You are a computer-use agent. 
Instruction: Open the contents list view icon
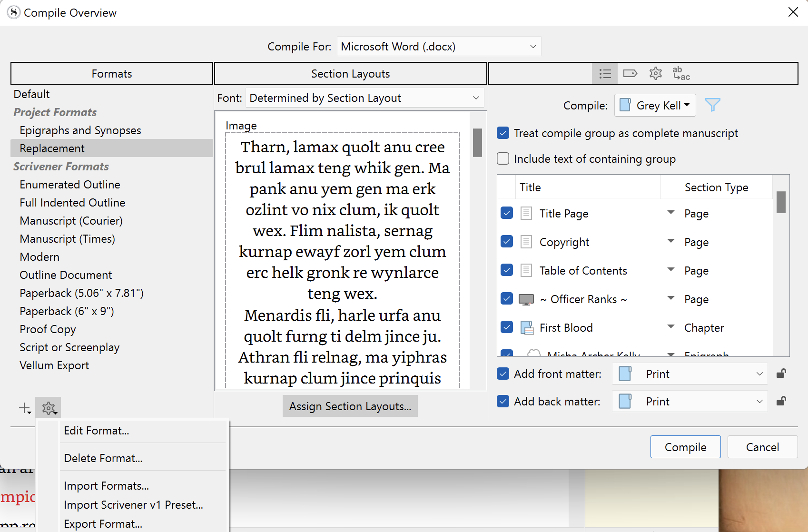click(605, 73)
